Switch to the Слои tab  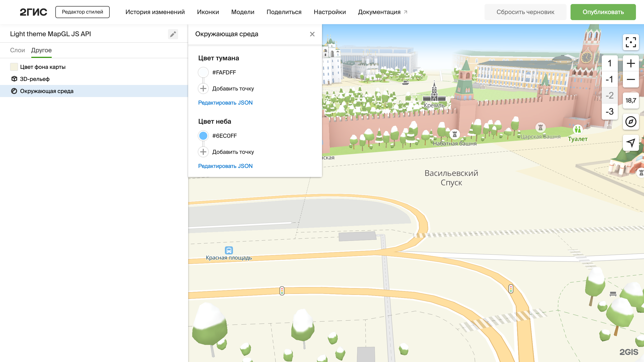tap(17, 50)
